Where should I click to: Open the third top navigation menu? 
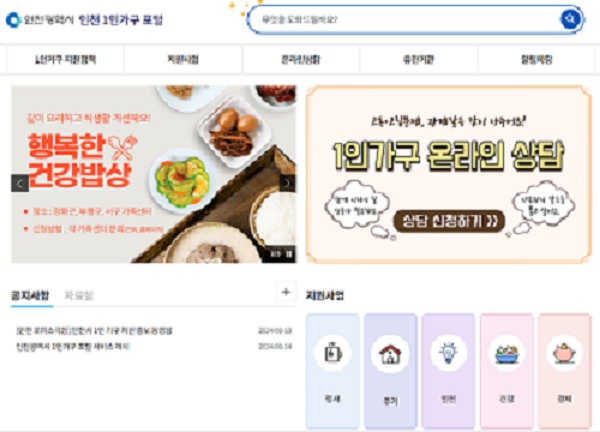pos(301,59)
